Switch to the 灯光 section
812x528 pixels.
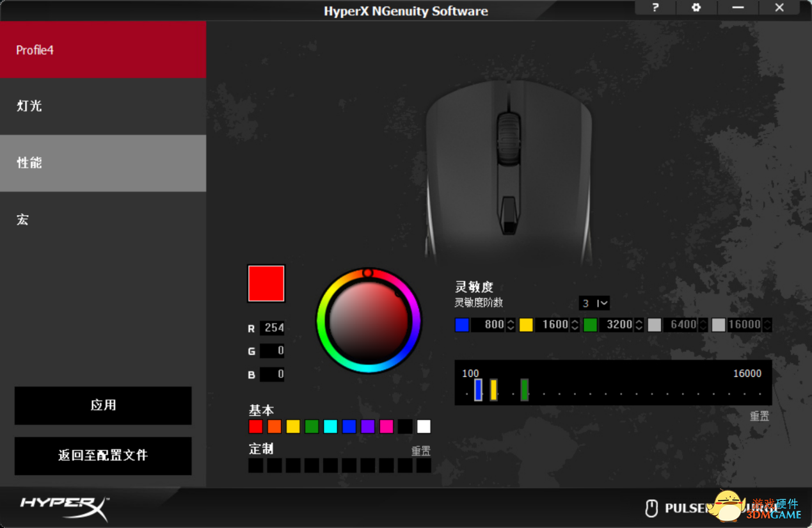click(103, 106)
